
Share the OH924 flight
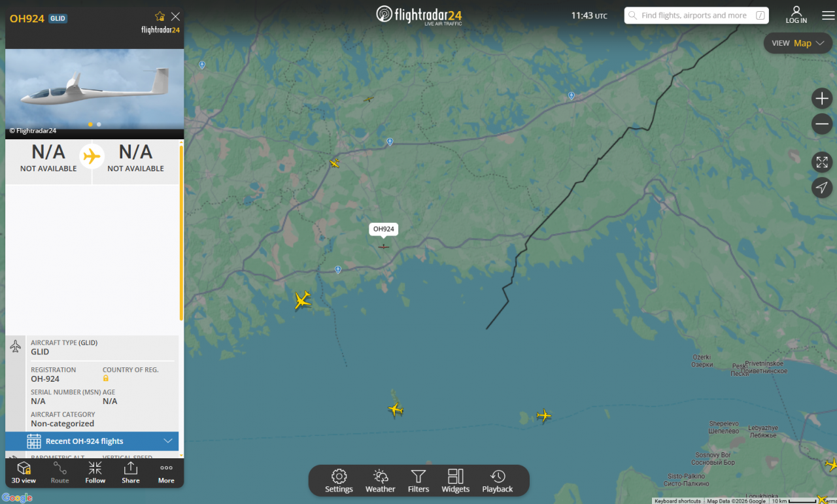click(131, 473)
